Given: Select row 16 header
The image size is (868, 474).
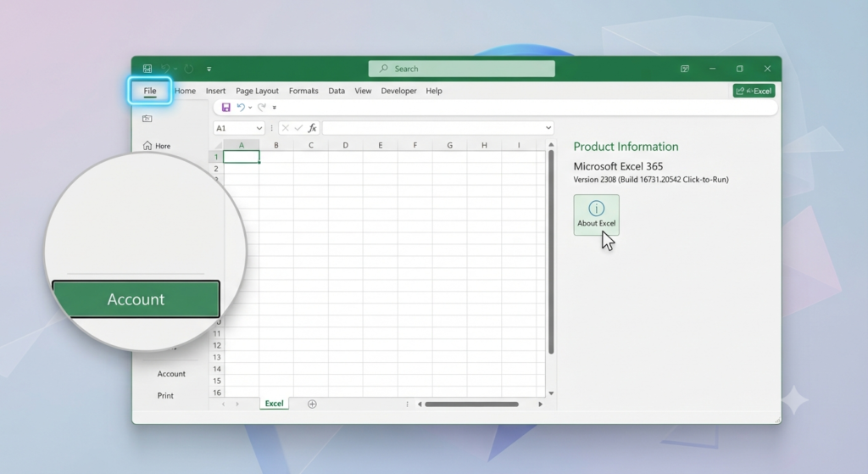Looking at the screenshot, I should pos(216,393).
